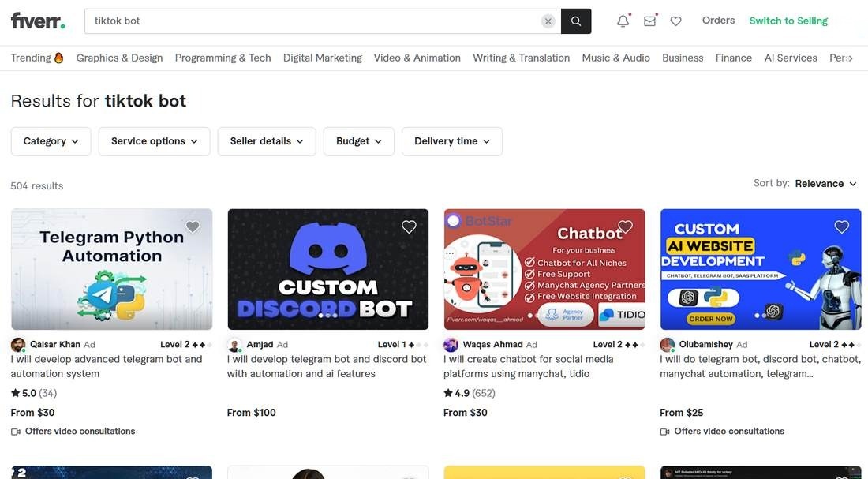Click the search magnifier button
868x479 pixels.
pos(576,21)
